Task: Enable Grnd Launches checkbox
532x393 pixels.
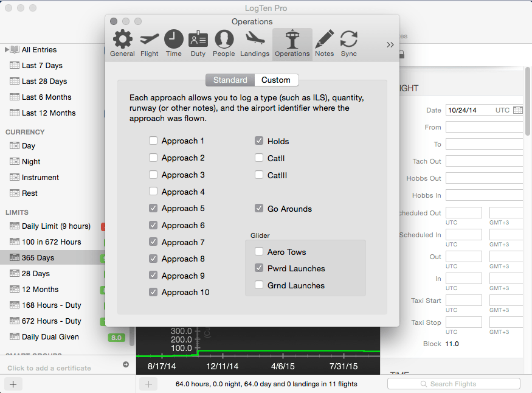Action: (259, 285)
